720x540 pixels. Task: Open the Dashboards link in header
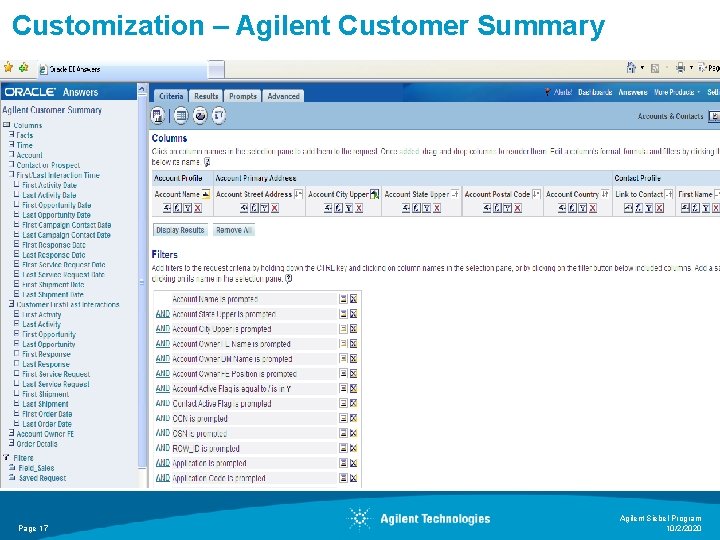[595, 92]
